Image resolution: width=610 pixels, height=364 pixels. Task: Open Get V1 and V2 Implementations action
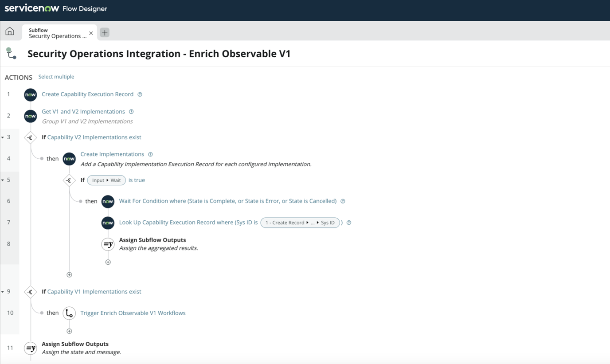click(x=83, y=111)
